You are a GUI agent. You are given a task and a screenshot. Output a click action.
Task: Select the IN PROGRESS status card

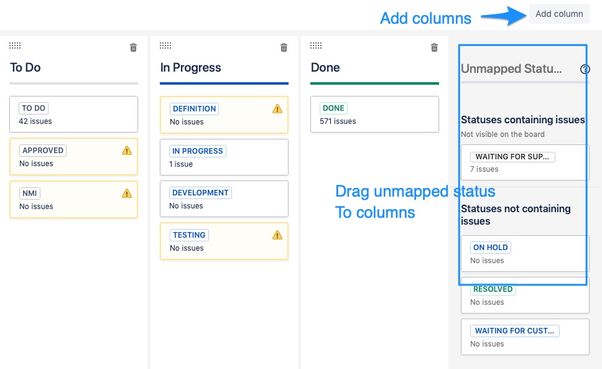(x=224, y=157)
